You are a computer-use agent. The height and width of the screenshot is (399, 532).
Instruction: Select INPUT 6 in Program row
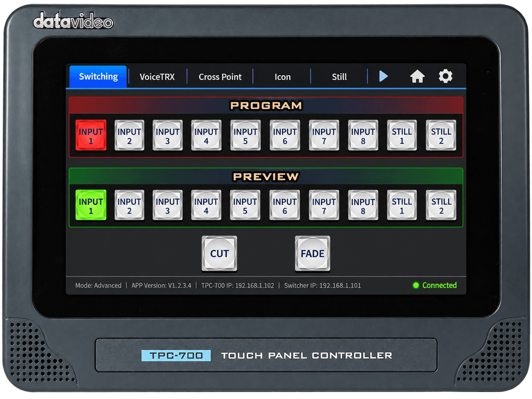pos(285,136)
